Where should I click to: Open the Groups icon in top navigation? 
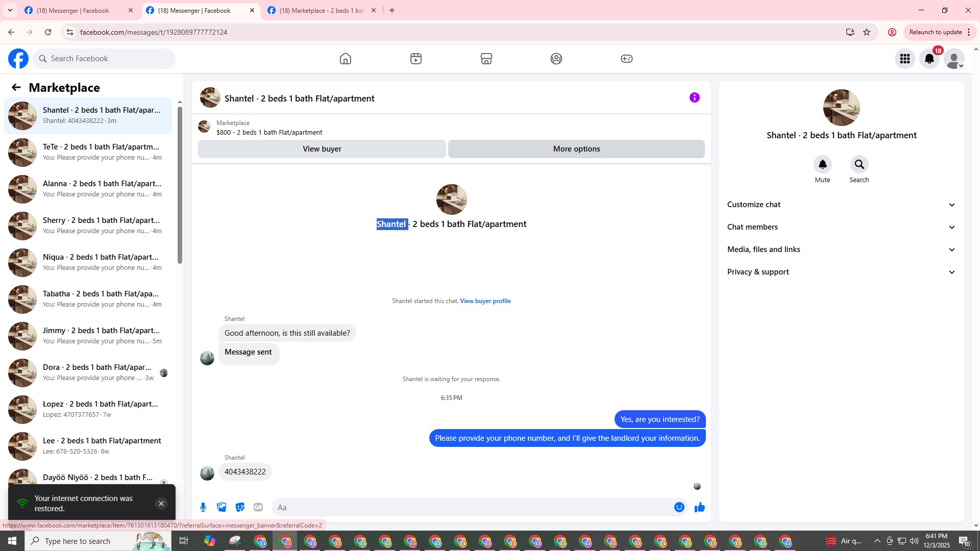556,59
